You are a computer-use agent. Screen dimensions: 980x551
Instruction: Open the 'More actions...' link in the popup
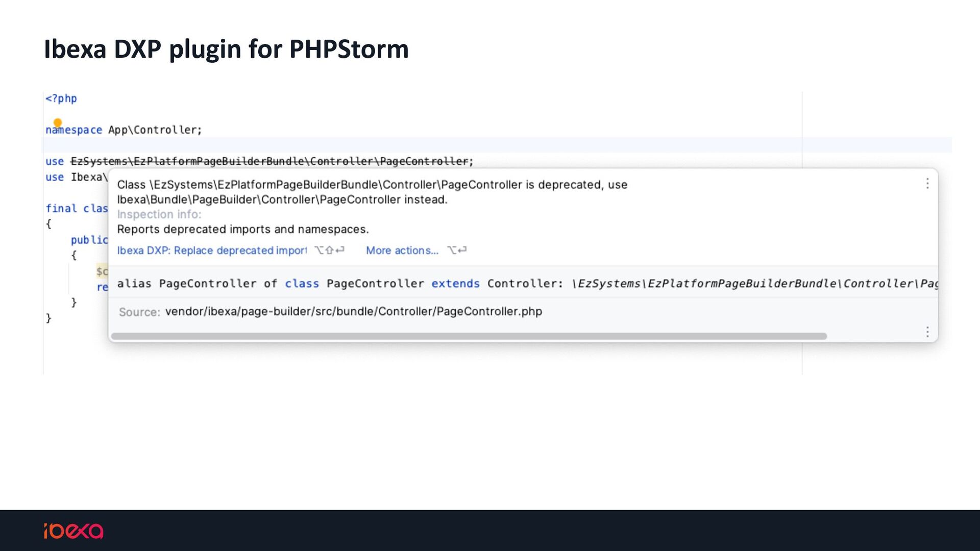click(402, 251)
